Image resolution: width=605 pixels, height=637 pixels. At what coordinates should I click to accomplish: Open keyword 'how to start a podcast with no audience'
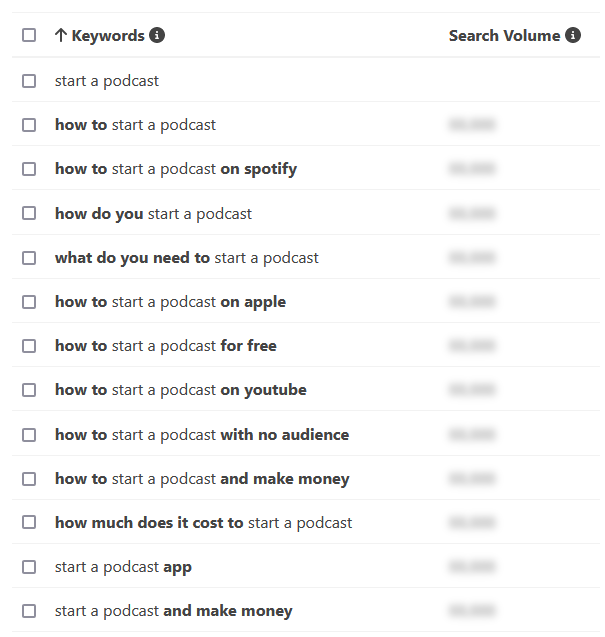pos(202,435)
